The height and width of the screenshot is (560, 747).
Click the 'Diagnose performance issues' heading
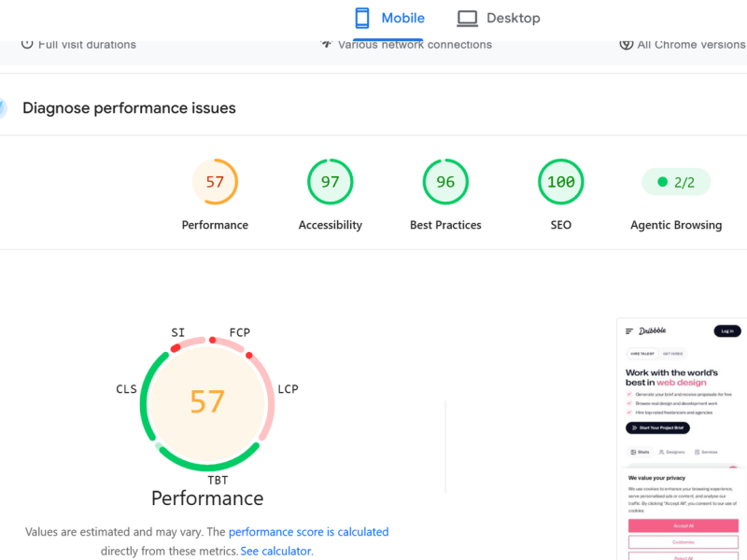(129, 108)
